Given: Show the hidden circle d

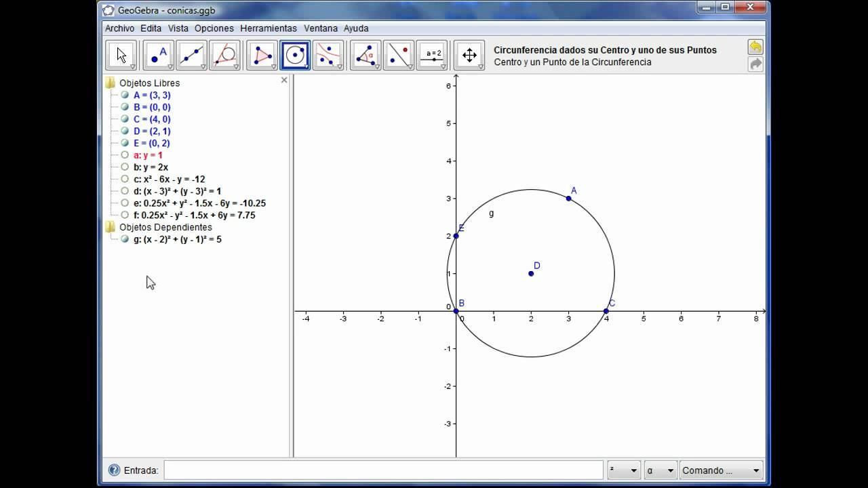Looking at the screenshot, I should (125, 191).
